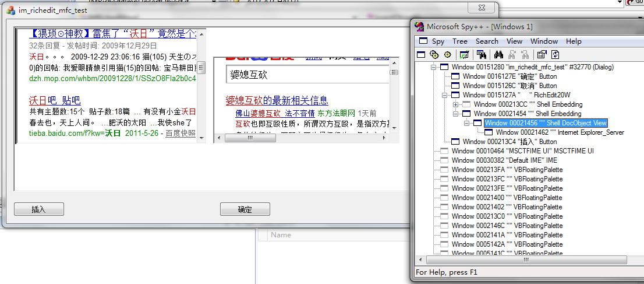
Task: Select tree row Window 000213C4 "插入" Button
Action: click(x=509, y=142)
